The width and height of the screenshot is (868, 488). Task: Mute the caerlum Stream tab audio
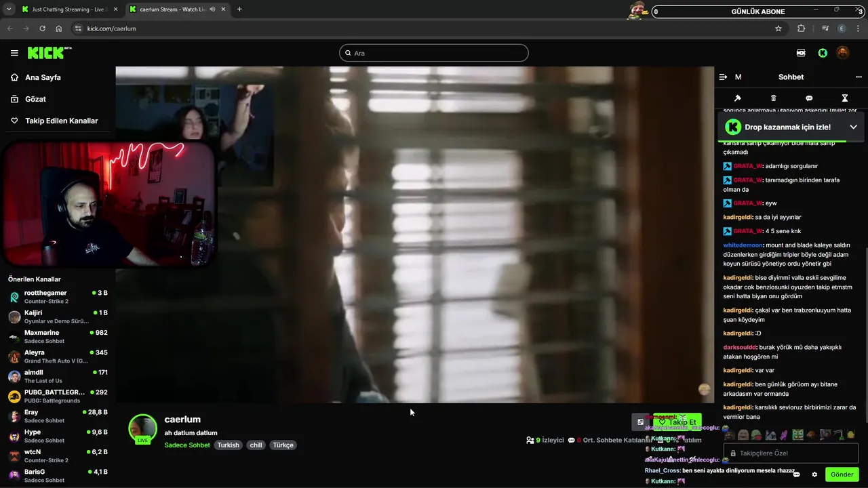coord(213,9)
